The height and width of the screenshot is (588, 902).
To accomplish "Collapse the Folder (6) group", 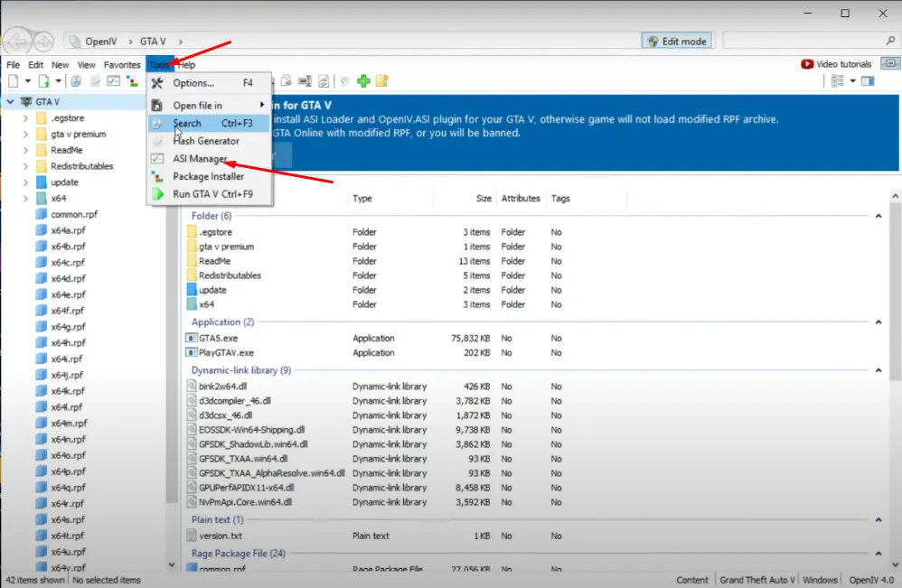I will tap(879, 216).
